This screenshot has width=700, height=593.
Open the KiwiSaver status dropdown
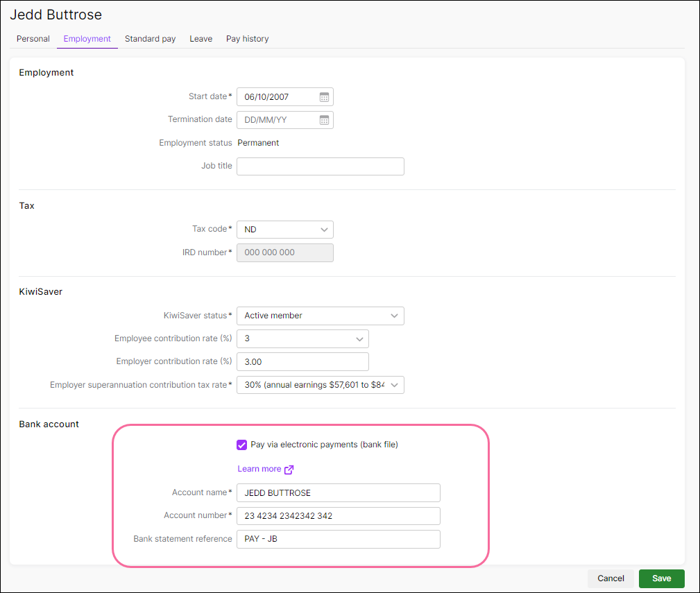click(320, 316)
